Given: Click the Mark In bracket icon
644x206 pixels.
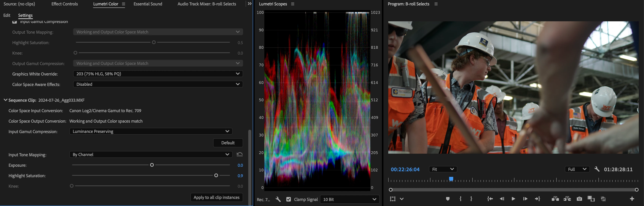Looking at the screenshot, I should coord(461,199).
